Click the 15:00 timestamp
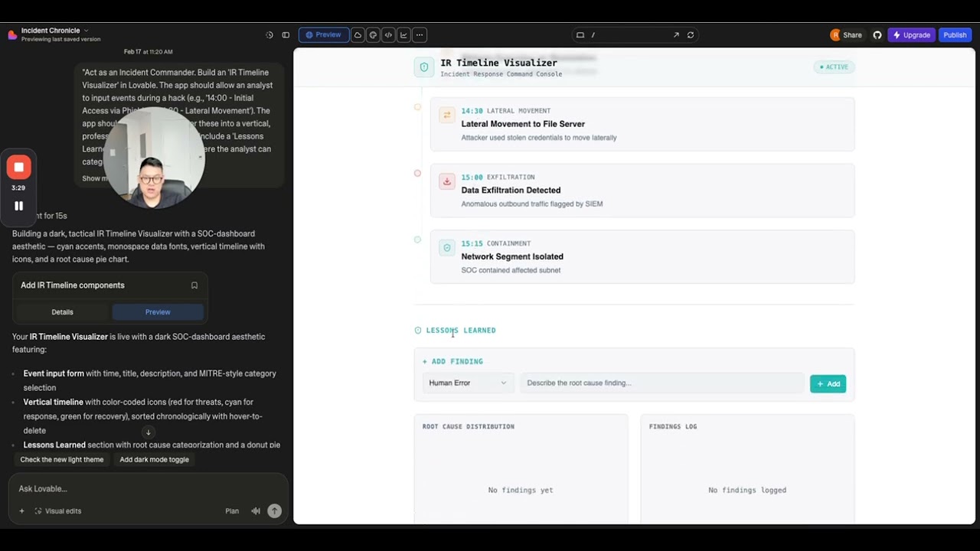Screen dimensions: 980x551 click(472, 177)
